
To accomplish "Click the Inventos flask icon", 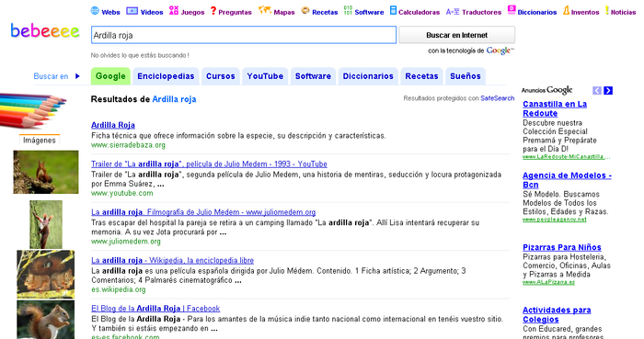I will click(x=567, y=11).
